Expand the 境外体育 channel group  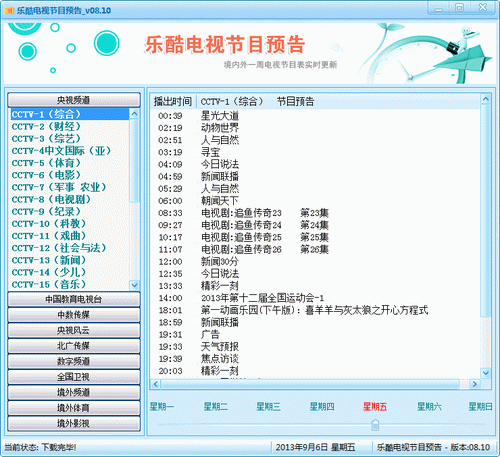pos(74,408)
